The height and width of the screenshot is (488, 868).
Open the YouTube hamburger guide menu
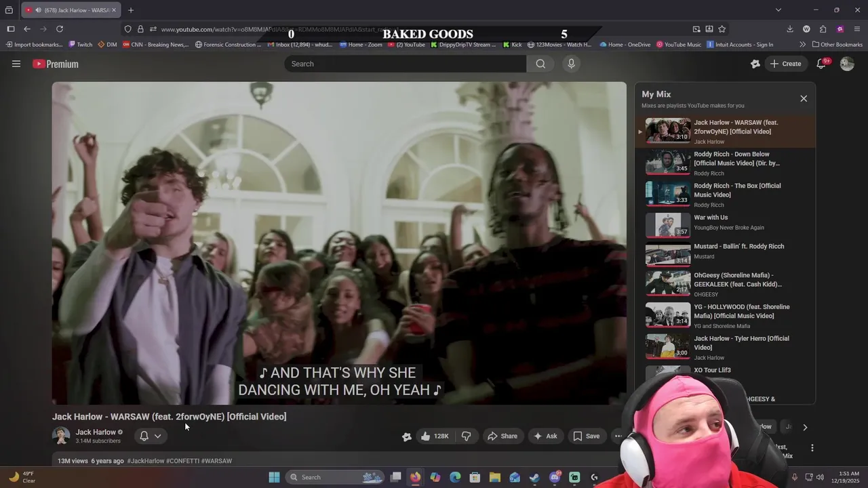point(16,64)
